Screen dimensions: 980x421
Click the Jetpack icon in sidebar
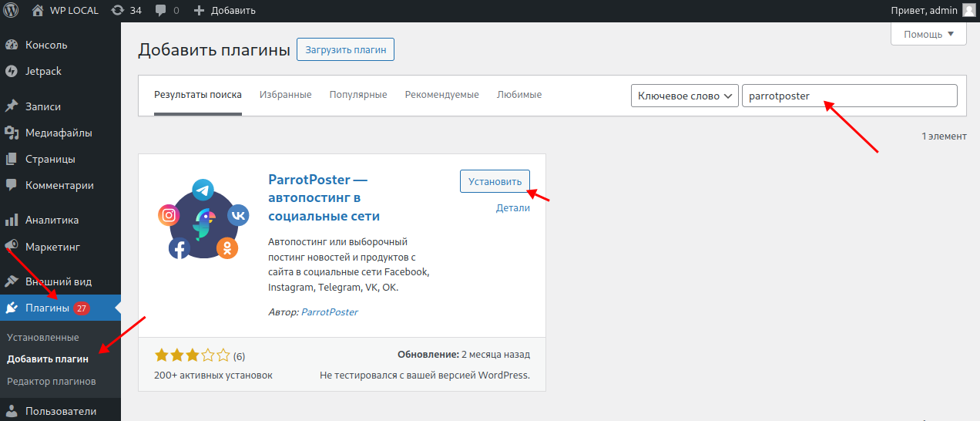click(x=12, y=71)
